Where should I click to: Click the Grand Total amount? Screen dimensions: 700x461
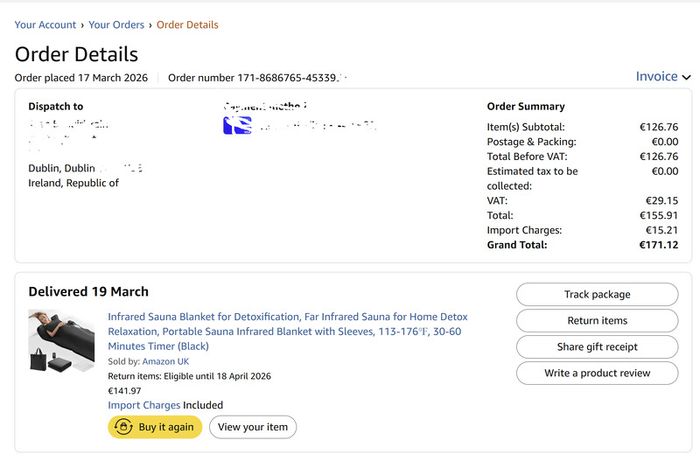(x=658, y=245)
